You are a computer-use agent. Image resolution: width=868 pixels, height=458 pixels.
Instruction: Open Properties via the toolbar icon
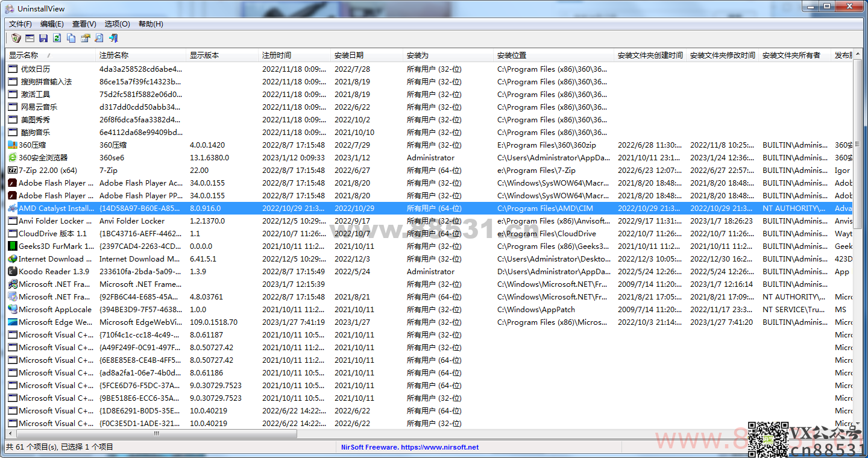pos(85,38)
